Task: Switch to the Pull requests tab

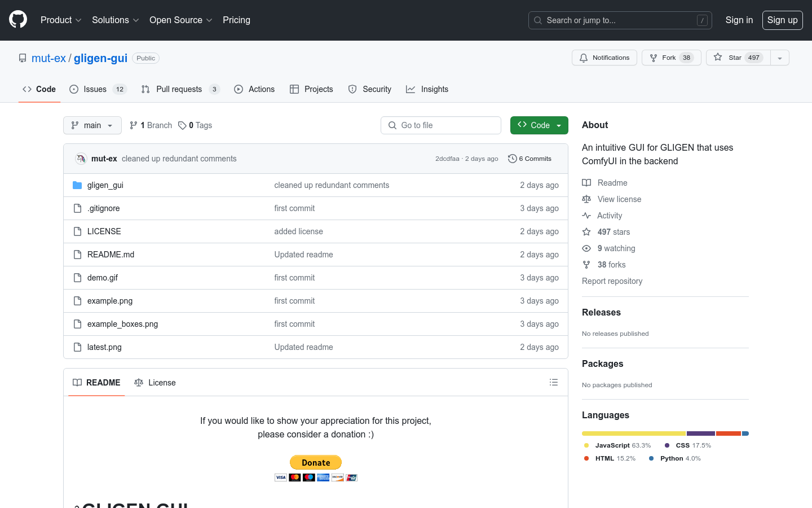Action: 180,89
